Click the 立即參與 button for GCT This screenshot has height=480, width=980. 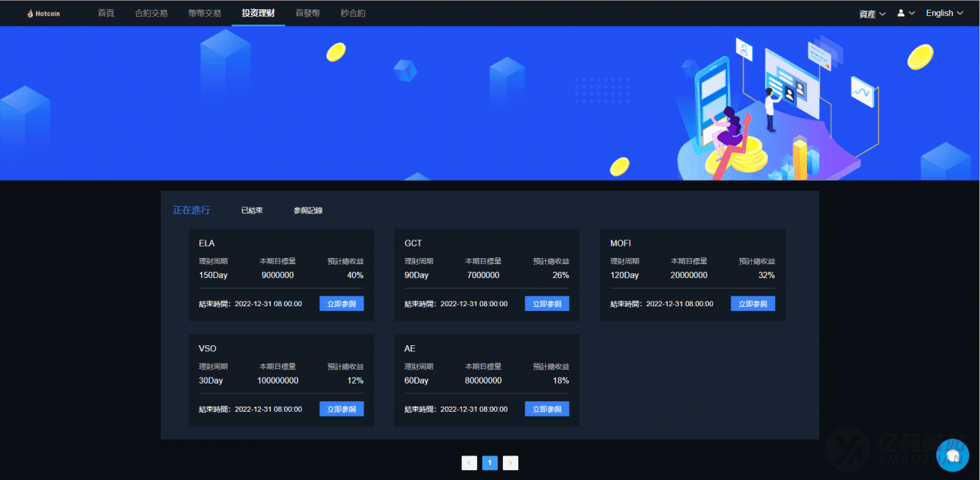pyautogui.click(x=547, y=303)
